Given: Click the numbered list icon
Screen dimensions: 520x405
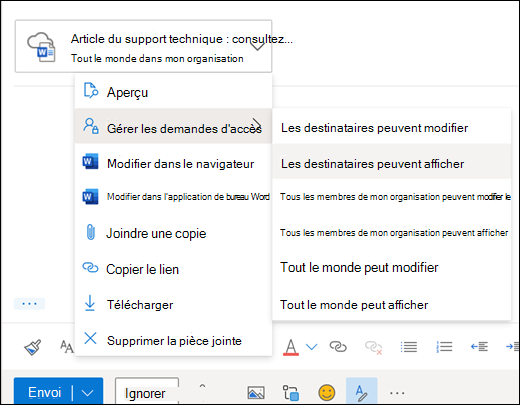Looking at the screenshot, I should click(444, 347).
